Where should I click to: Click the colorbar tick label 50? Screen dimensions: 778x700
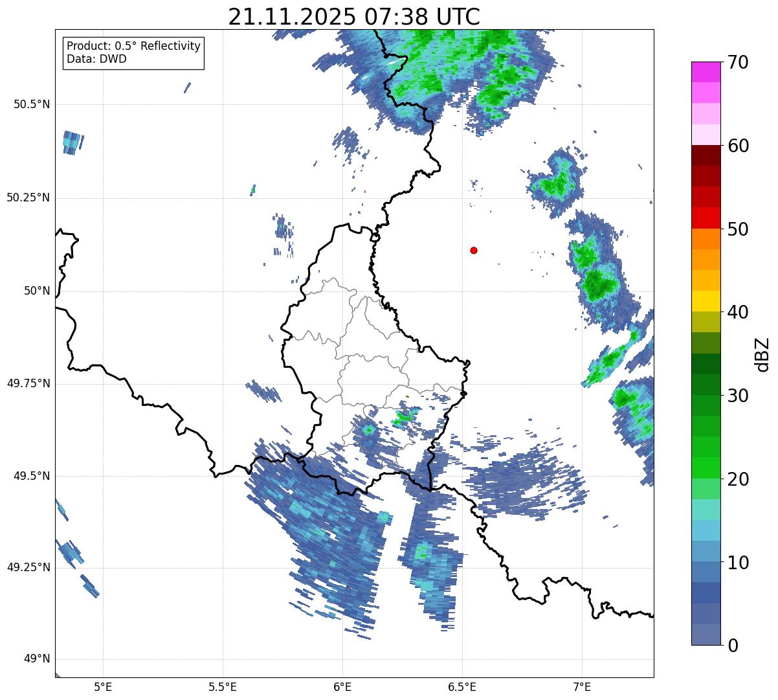pos(738,229)
